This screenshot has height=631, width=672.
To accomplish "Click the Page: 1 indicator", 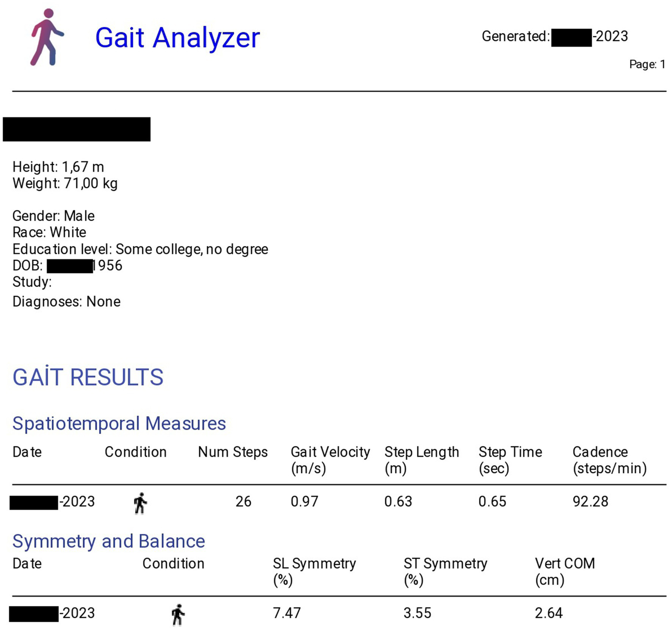I will pos(647,64).
